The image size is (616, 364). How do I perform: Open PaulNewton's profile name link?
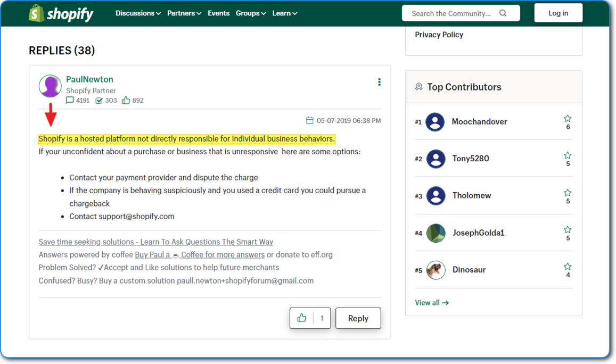89,79
